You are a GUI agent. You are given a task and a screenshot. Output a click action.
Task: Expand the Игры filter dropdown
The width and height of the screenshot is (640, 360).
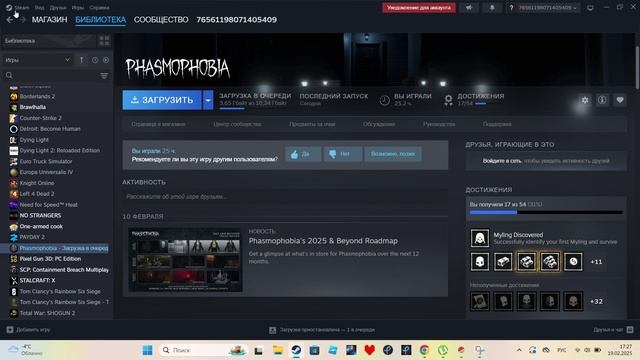click(x=38, y=60)
